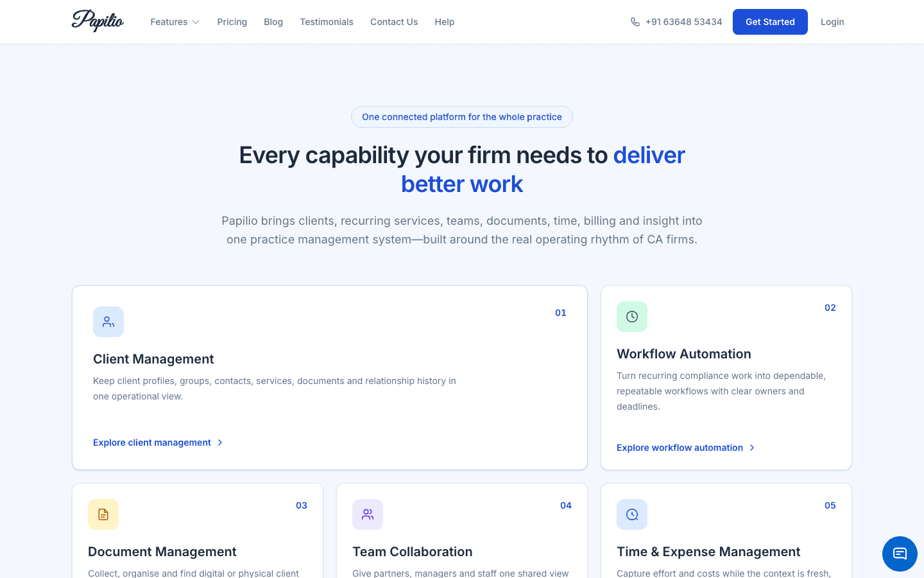Open Testimonials in the navigation
Viewport: 924px width, 578px height.
click(327, 22)
